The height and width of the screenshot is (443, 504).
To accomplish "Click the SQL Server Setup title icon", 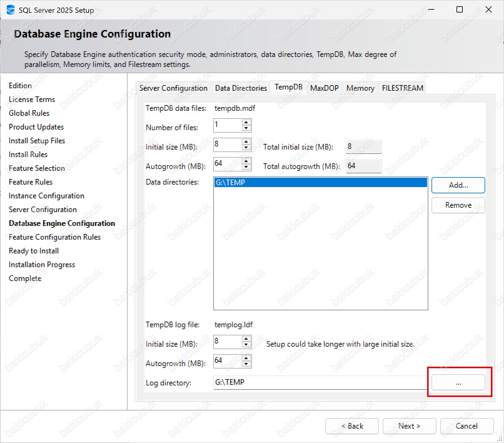I will (10, 10).
